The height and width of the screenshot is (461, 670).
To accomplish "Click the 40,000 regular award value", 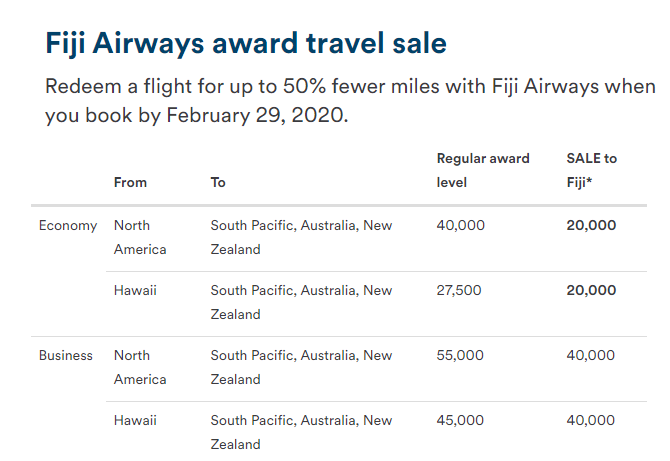I will pos(461,226).
